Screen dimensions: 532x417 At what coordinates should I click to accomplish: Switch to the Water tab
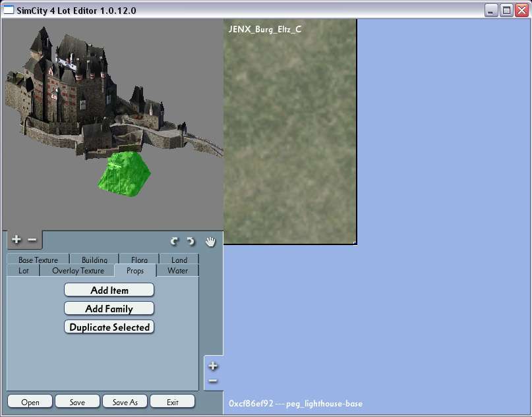[177, 271]
